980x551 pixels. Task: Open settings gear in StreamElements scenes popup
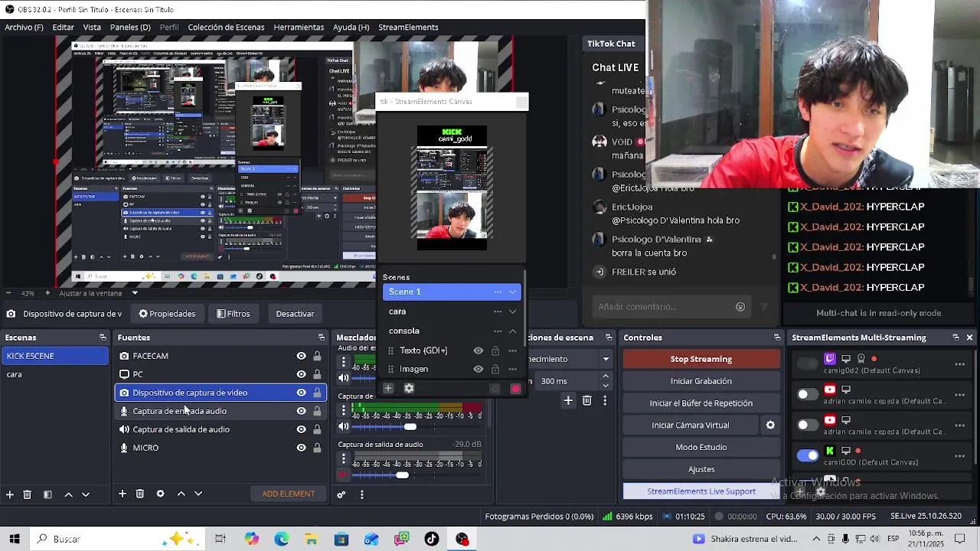pyautogui.click(x=409, y=389)
